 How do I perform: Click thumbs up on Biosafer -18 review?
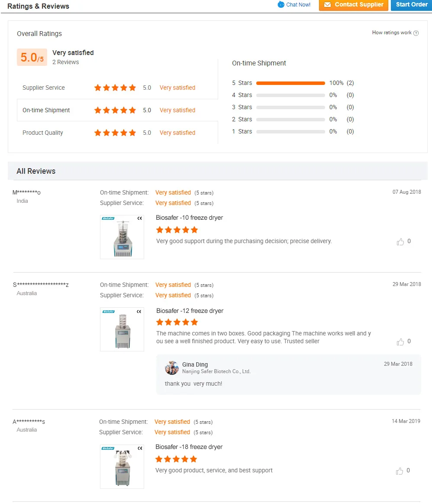point(400,471)
